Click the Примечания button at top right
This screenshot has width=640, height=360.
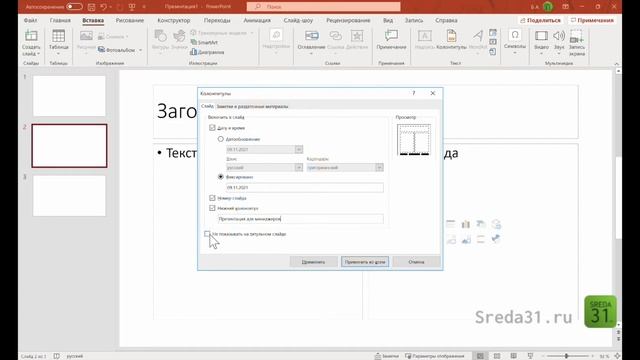(x=592, y=20)
